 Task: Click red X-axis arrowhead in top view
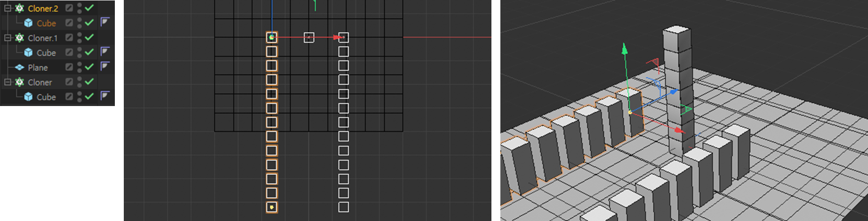[x=338, y=37]
